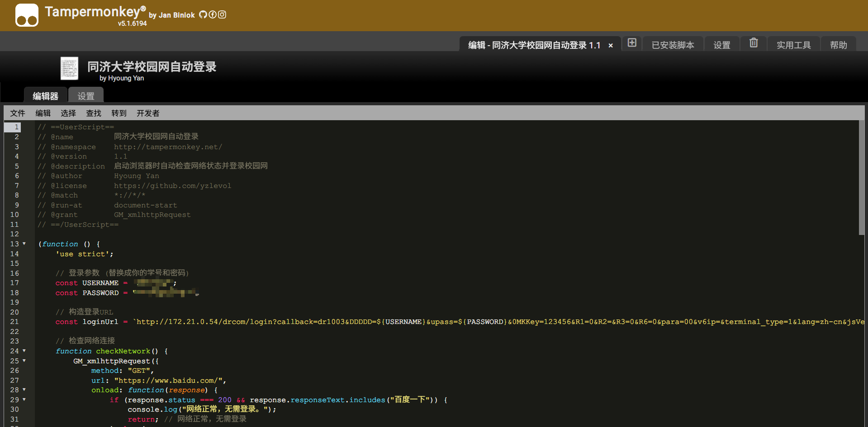Click the editor vertical scrollbar
This screenshot has height=427, width=868.
coord(861,178)
